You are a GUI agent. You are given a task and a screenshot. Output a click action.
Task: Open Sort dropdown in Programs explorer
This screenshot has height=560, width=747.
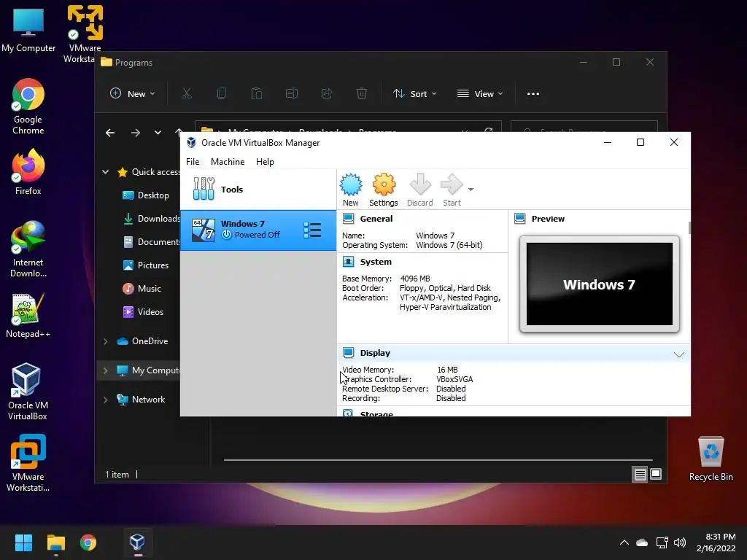[414, 94]
